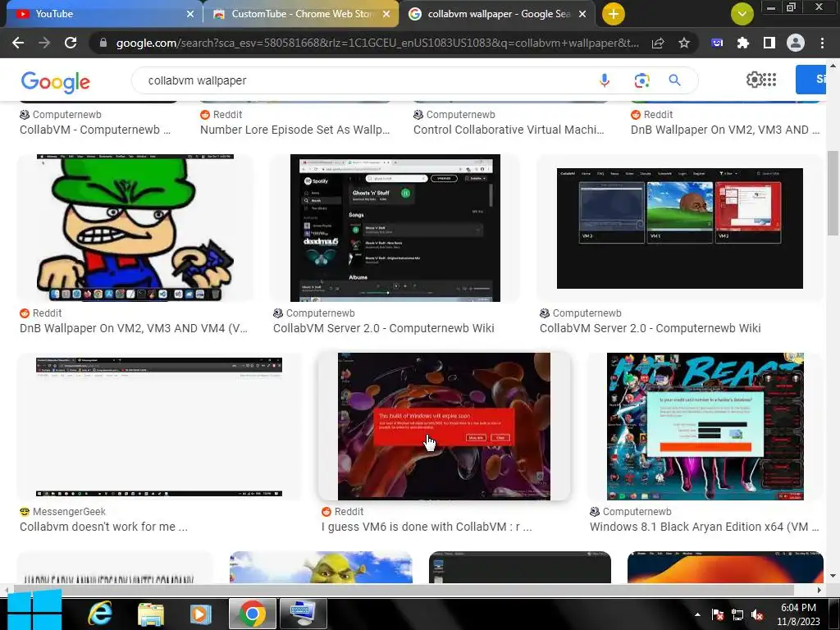Click the blue Sign in button
The width and height of the screenshot is (840, 630).
(x=811, y=80)
